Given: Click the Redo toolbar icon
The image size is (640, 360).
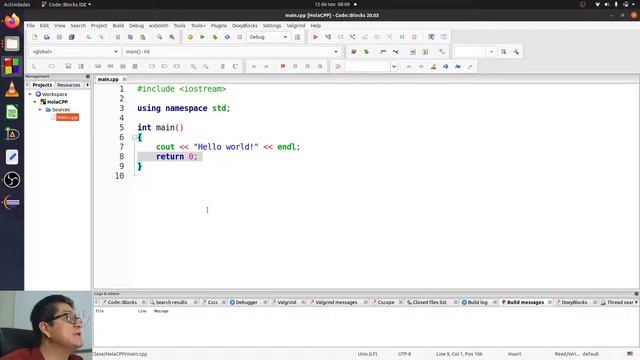Looking at the screenshot, I should 101,37.
